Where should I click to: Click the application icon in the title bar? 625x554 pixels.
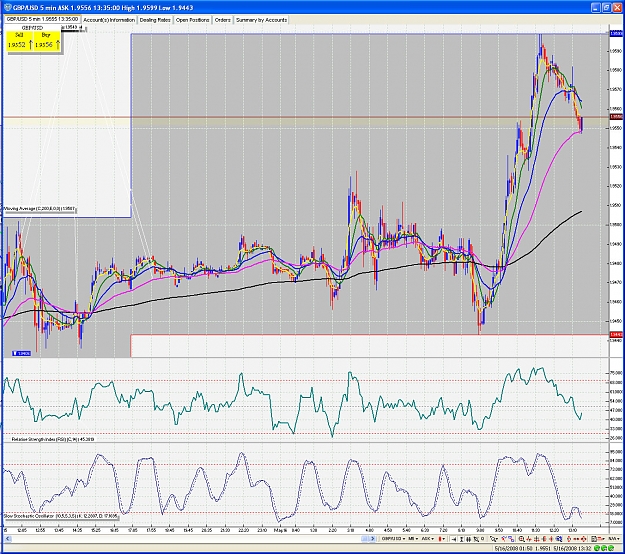click(x=8, y=7)
